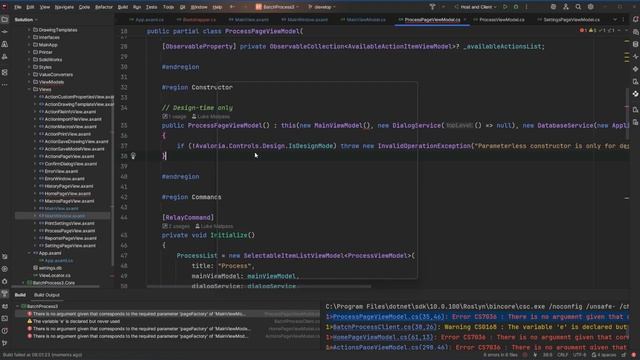Open the Navigate menu
Screen dimensions: 640x360
(64, 7)
